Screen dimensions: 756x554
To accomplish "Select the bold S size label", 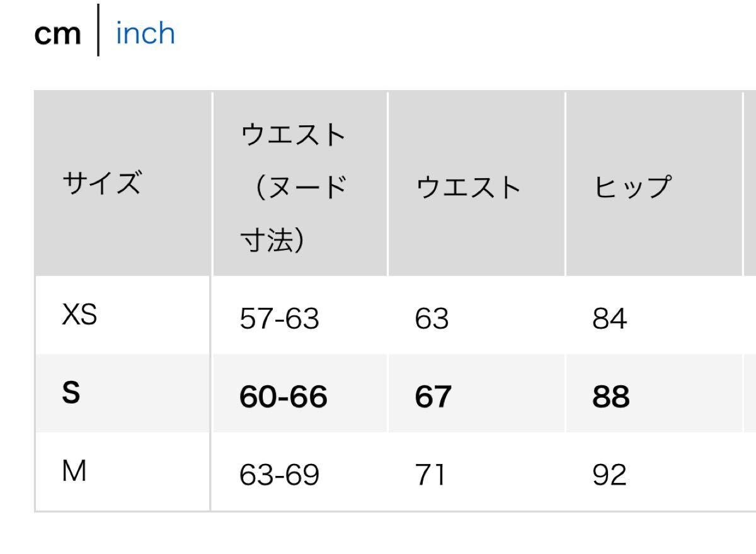I will pyautogui.click(x=72, y=393).
